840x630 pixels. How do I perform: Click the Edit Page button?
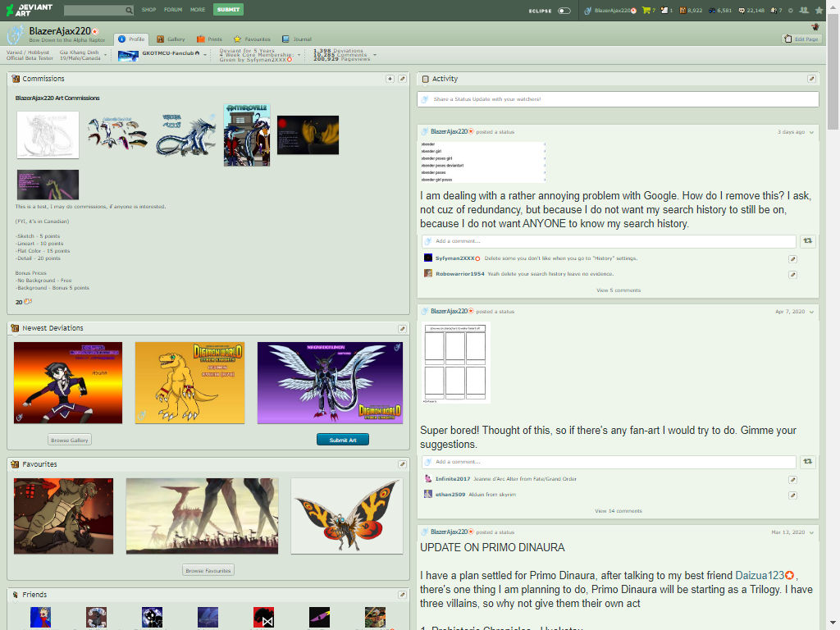coord(801,39)
